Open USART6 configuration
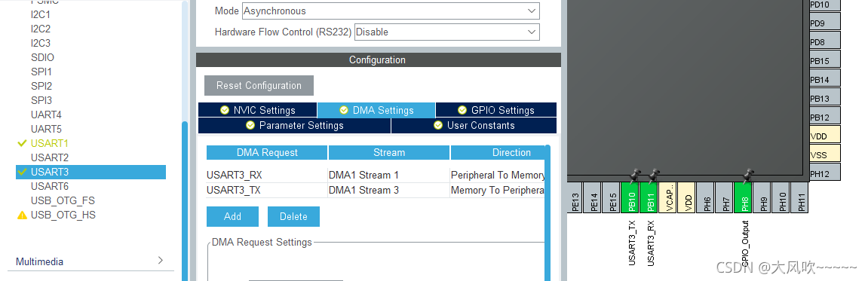 point(49,186)
